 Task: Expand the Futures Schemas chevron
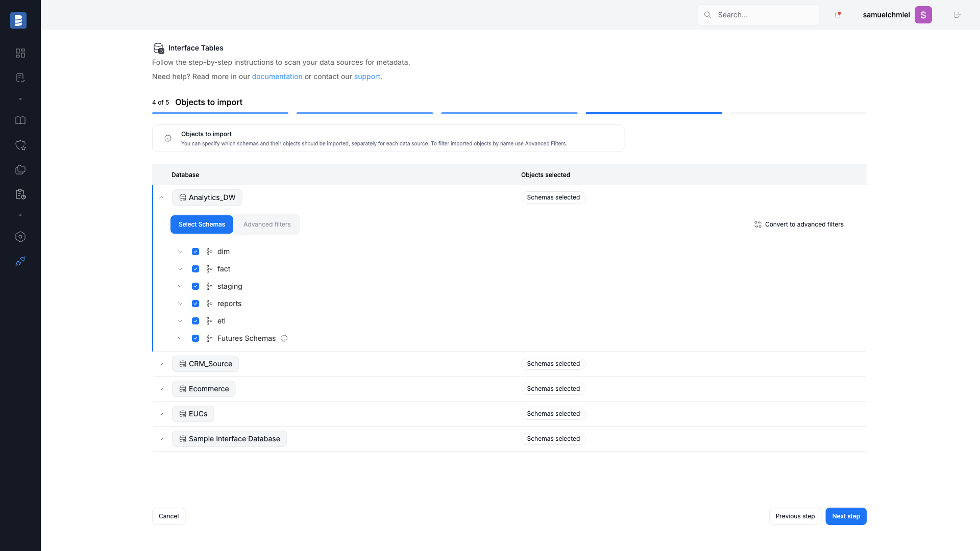pos(180,338)
